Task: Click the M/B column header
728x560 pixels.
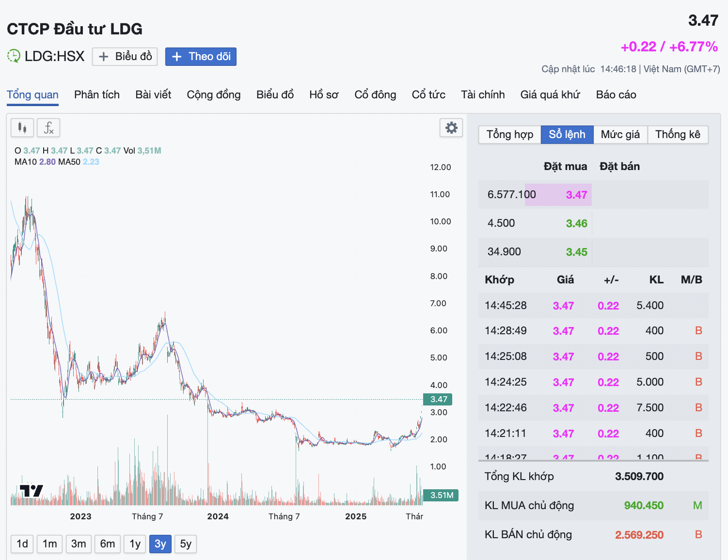Action: tap(692, 280)
